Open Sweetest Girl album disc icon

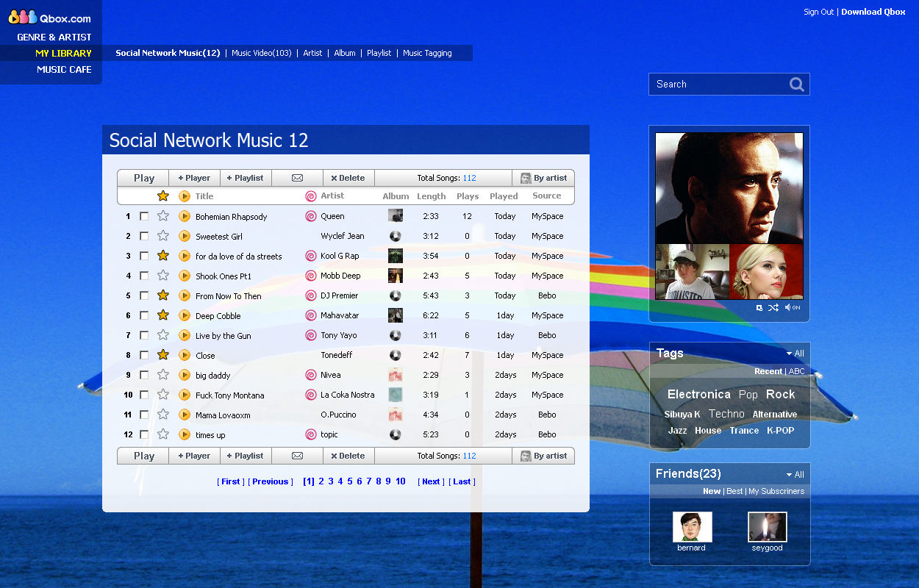click(396, 236)
